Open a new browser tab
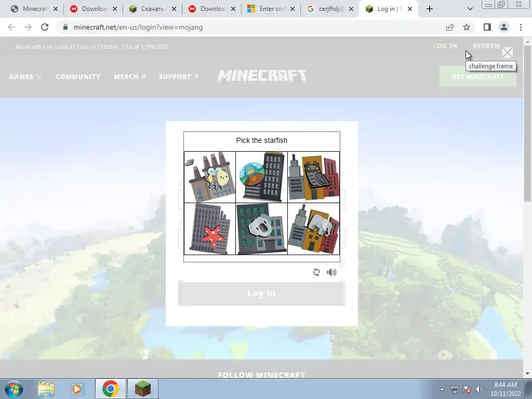The image size is (532, 399). tap(430, 9)
